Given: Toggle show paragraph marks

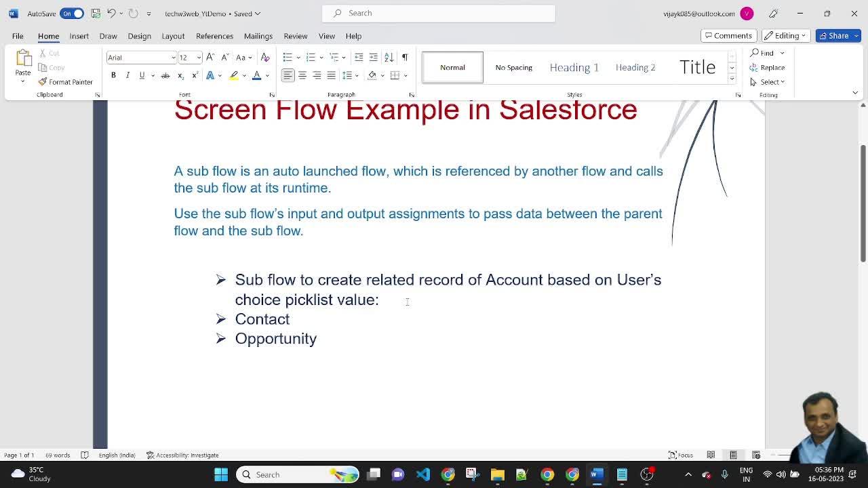Looking at the screenshot, I should 405,58.
